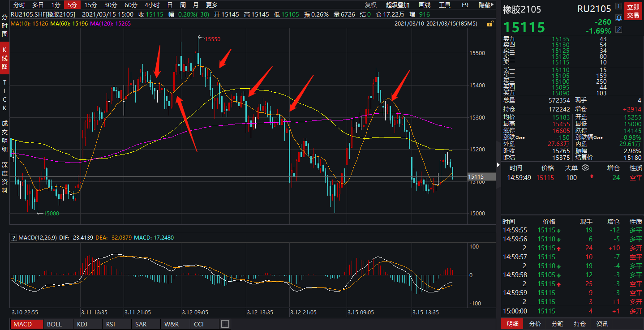Click the F9 button in toolbar

click(465, 5)
